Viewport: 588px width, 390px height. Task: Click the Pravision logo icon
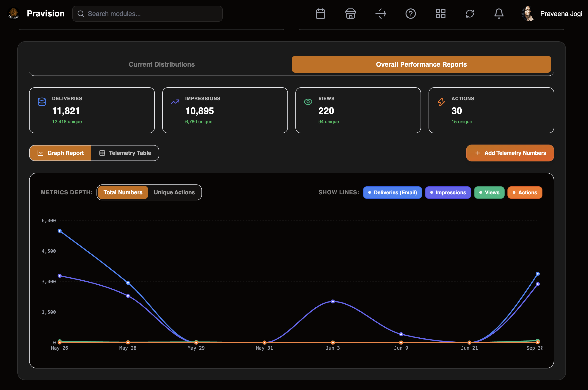(14, 14)
